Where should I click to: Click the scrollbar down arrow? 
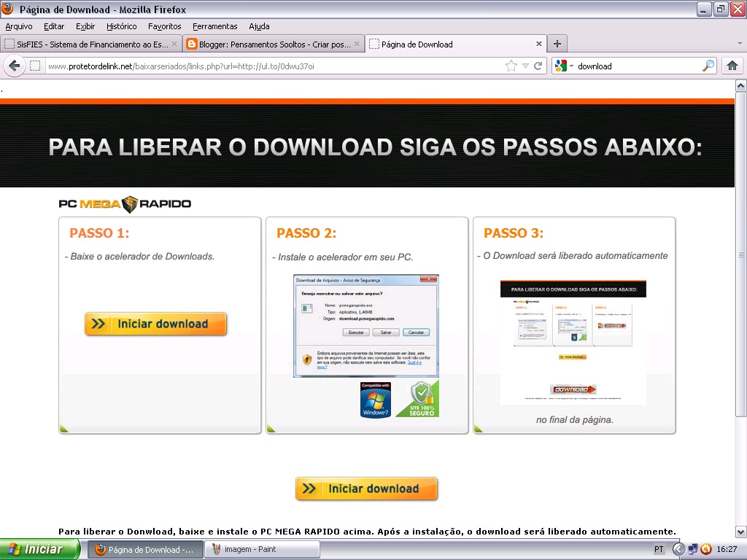coord(740,532)
